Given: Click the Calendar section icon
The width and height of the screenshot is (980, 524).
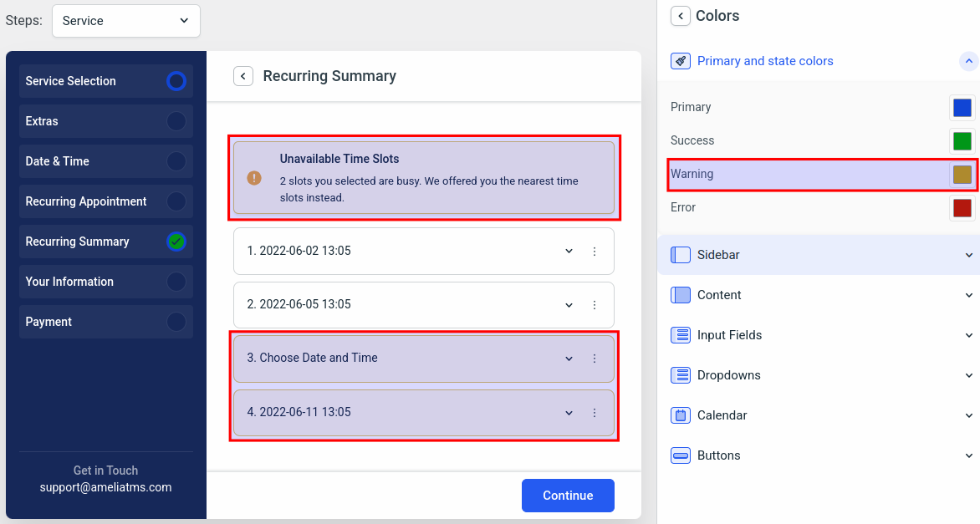Looking at the screenshot, I should (681, 415).
